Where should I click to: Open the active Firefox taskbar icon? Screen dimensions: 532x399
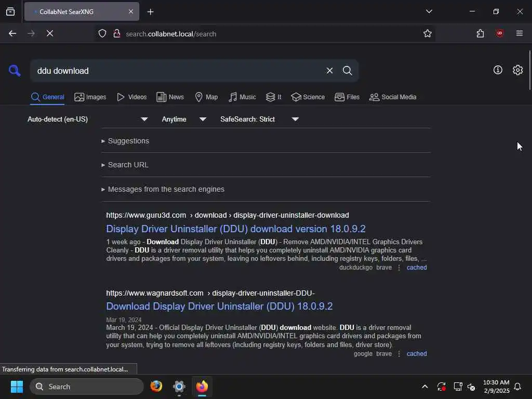point(202,386)
